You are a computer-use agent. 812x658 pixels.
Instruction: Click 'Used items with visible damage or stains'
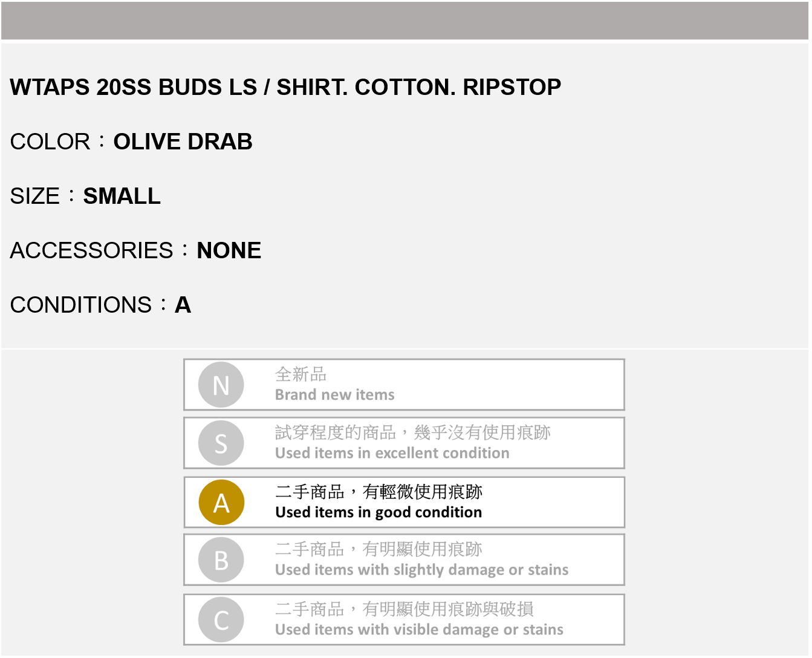(x=419, y=630)
